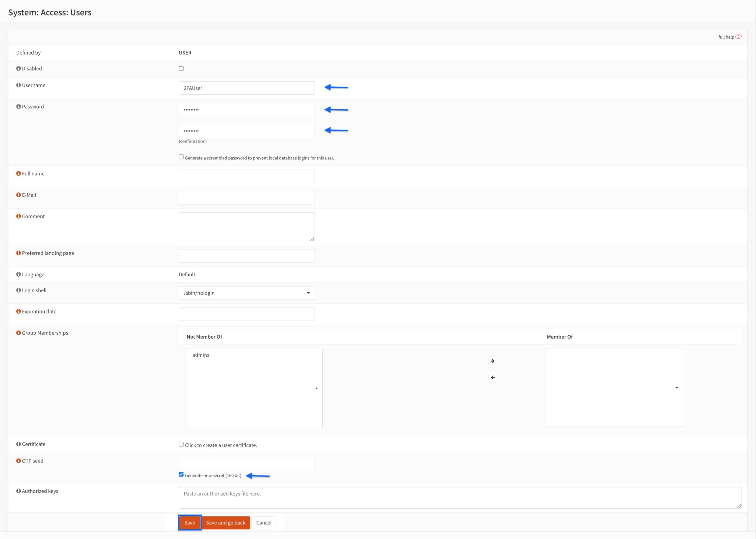The height and width of the screenshot is (539, 756).
Task: Show help for Full name field
Action: point(19,174)
